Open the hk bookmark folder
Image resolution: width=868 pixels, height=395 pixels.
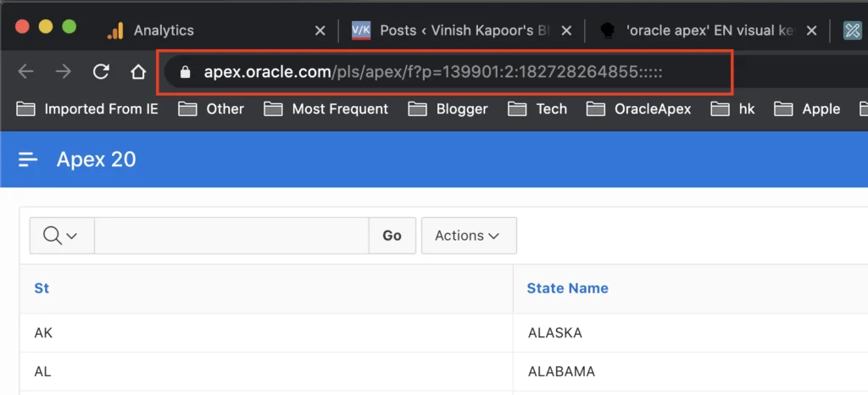733,109
